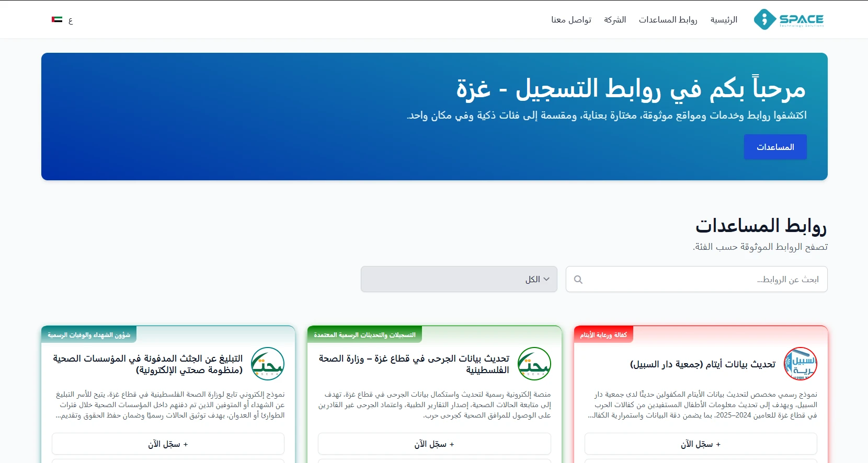Image resolution: width=868 pixels, height=463 pixels.
Task: Go to الرئيسية in the navigation
Action: (x=724, y=19)
